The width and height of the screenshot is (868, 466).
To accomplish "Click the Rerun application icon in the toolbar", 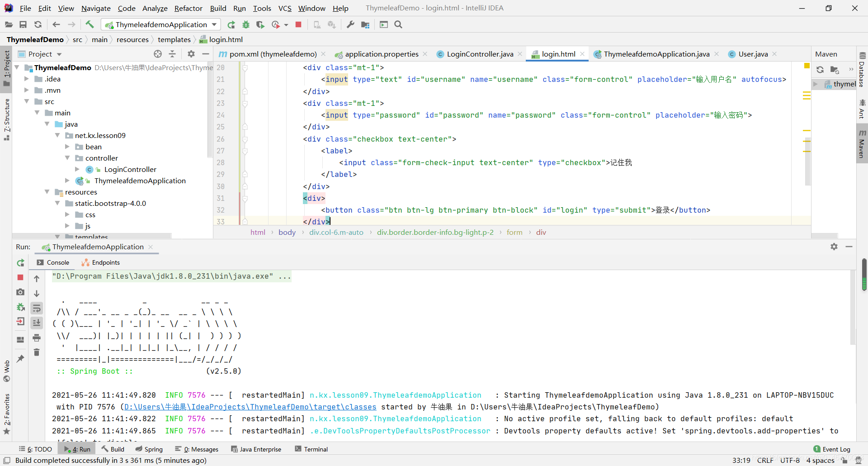I will pos(231,24).
